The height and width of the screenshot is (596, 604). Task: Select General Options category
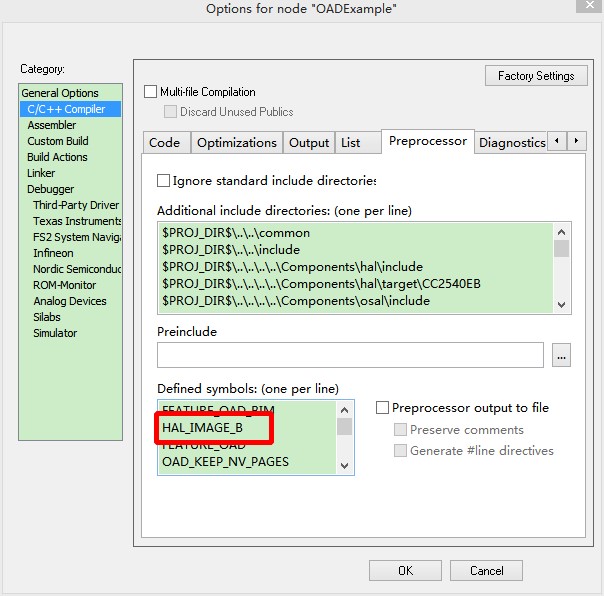tap(60, 93)
